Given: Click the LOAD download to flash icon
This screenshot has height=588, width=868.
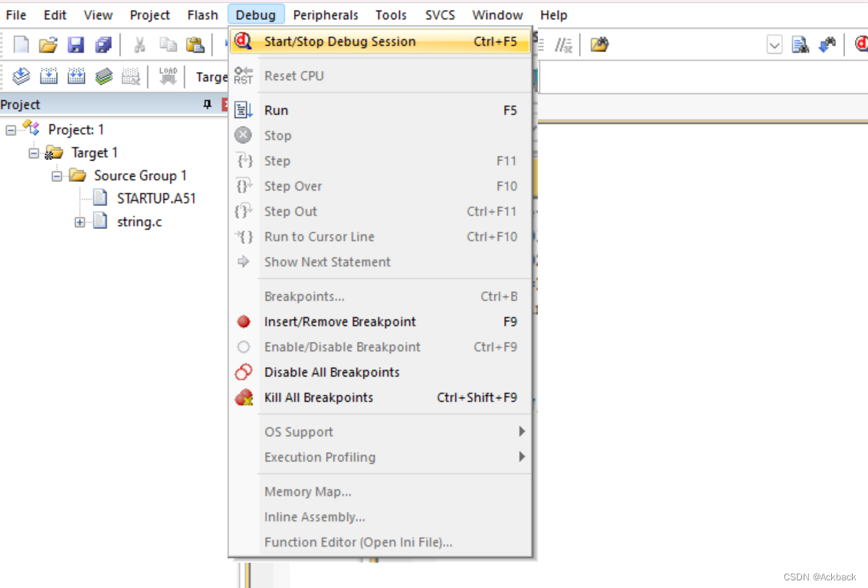Looking at the screenshot, I should (x=168, y=76).
